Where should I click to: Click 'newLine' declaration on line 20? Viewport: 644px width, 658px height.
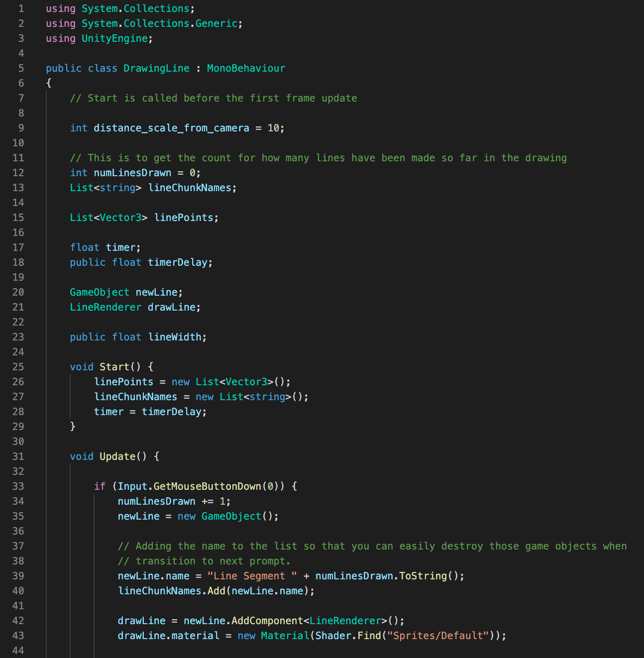156,292
